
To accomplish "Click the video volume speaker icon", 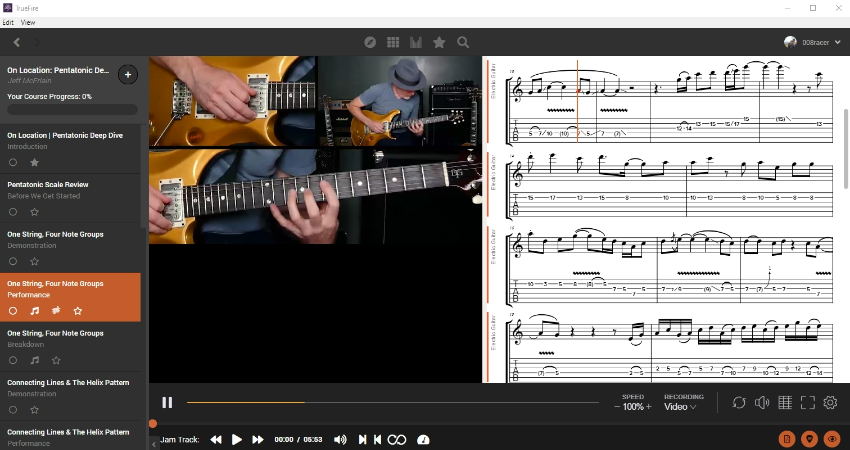I will [x=762, y=402].
